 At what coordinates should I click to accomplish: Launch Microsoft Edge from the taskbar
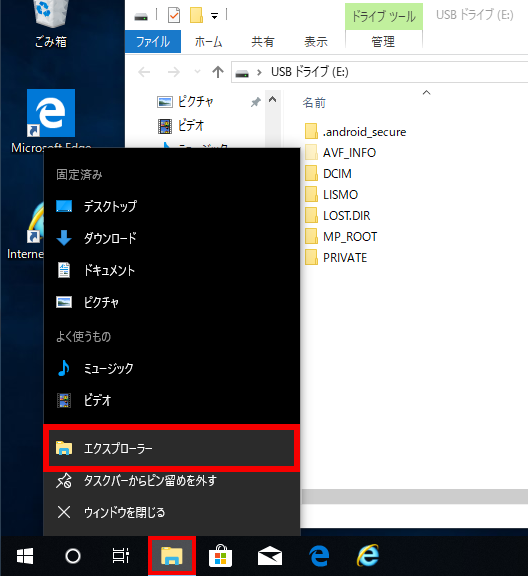pyautogui.click(x=319, y=556)
